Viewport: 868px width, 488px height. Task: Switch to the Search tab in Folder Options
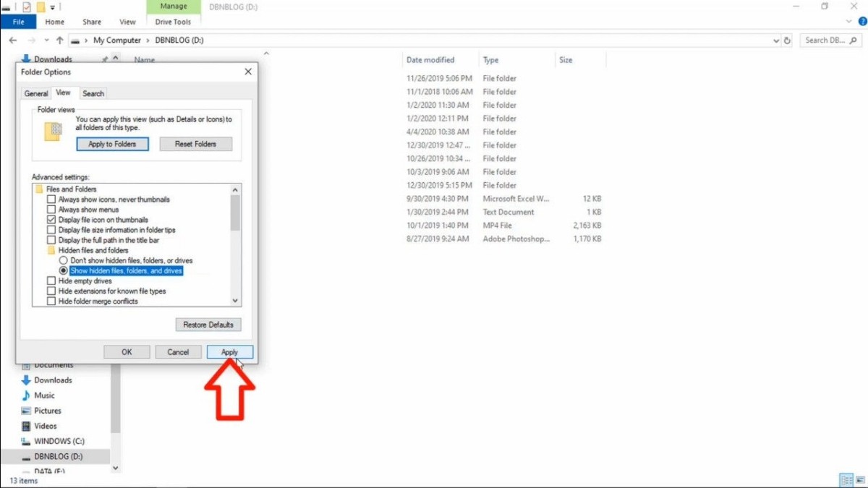93,93
